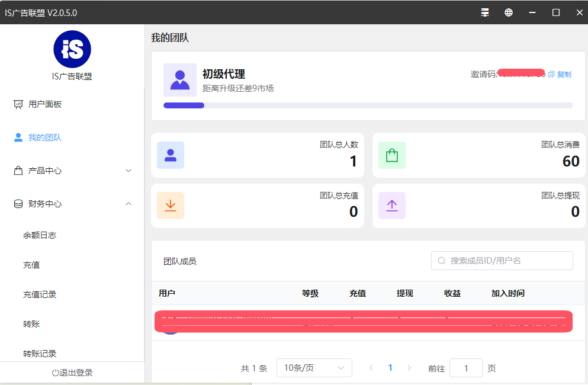Select 我的团队 in the sidebar

tap(45, 137)
